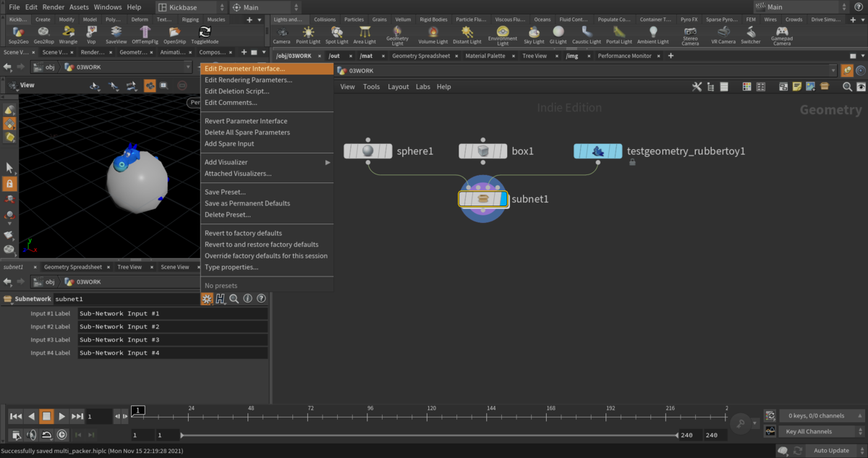
Task: Toggle the network display options eye icon
Action: 860,87
